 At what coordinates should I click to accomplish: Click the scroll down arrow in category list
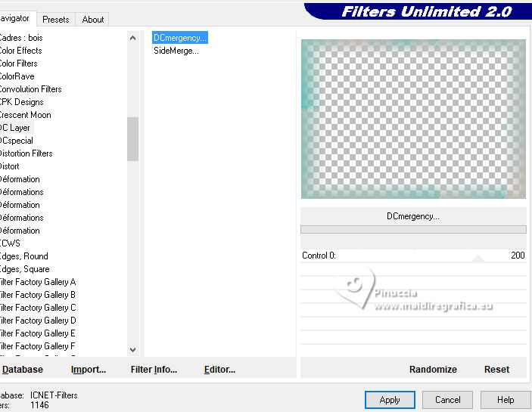pyautogui.click(x=132, y=350)
